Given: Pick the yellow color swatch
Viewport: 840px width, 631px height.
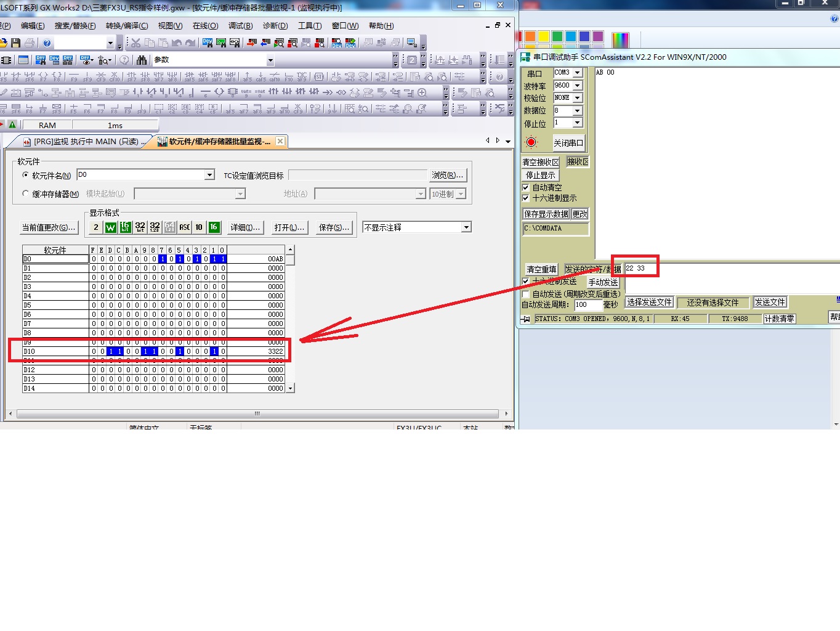Looking at the screenshot, I should click(x=543, y=36).
